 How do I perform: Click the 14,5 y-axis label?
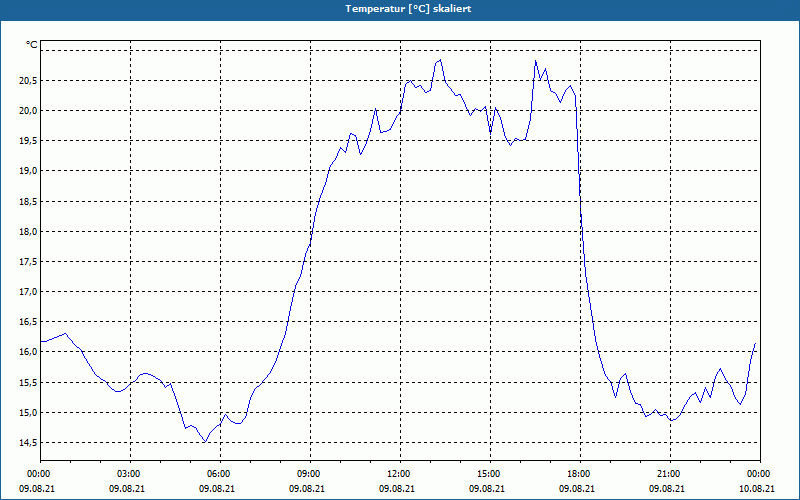[x=29, y=443]
